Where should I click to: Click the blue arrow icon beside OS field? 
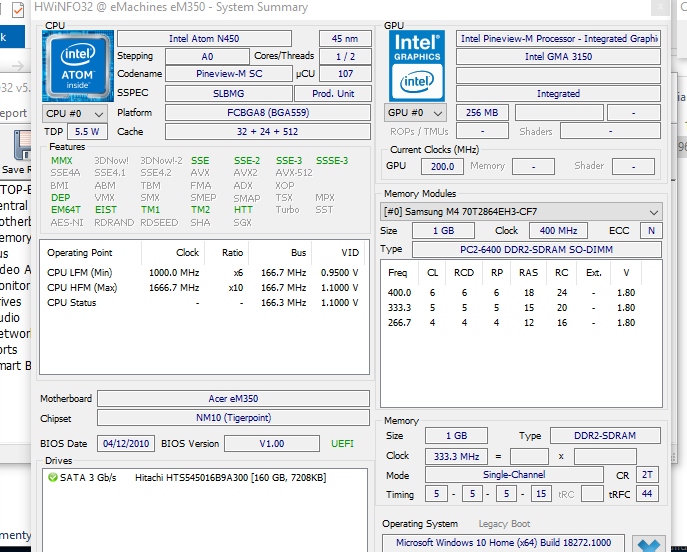649,544
